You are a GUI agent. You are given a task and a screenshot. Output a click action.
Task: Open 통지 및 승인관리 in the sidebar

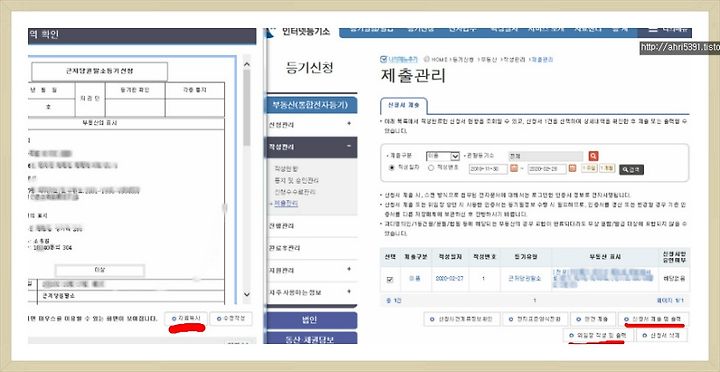tap(297, 180)
